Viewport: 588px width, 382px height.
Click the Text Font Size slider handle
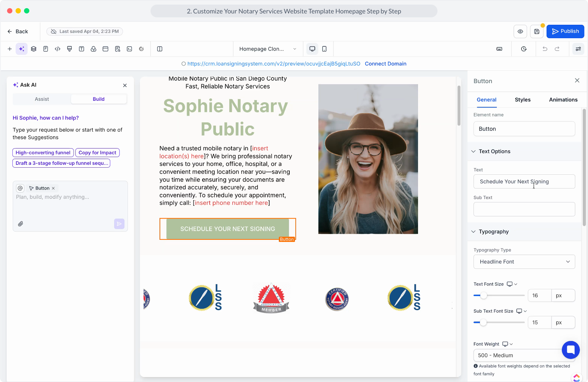tap(483, 295)
